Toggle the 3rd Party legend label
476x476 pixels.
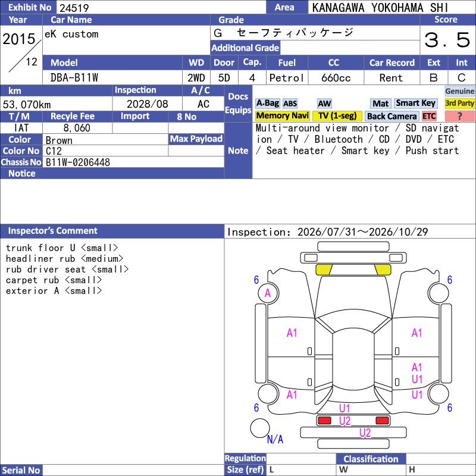(x=459, y=104)
